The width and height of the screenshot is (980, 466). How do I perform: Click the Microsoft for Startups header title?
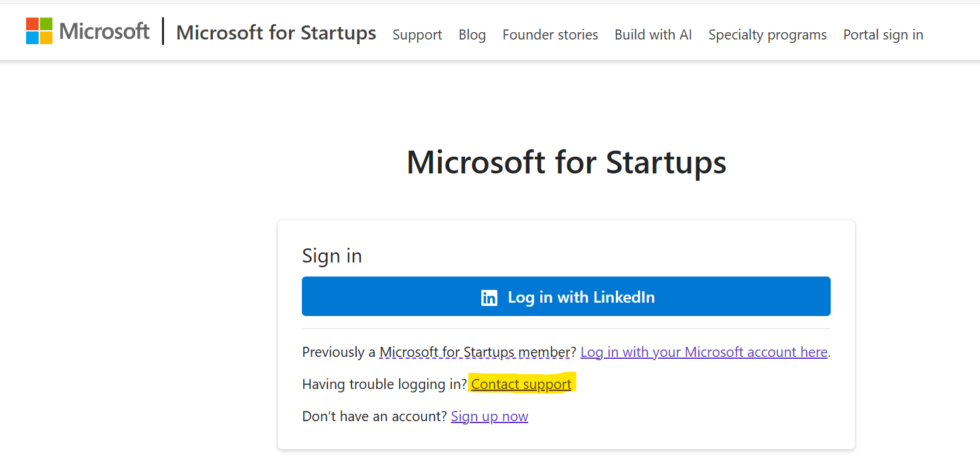276,33
